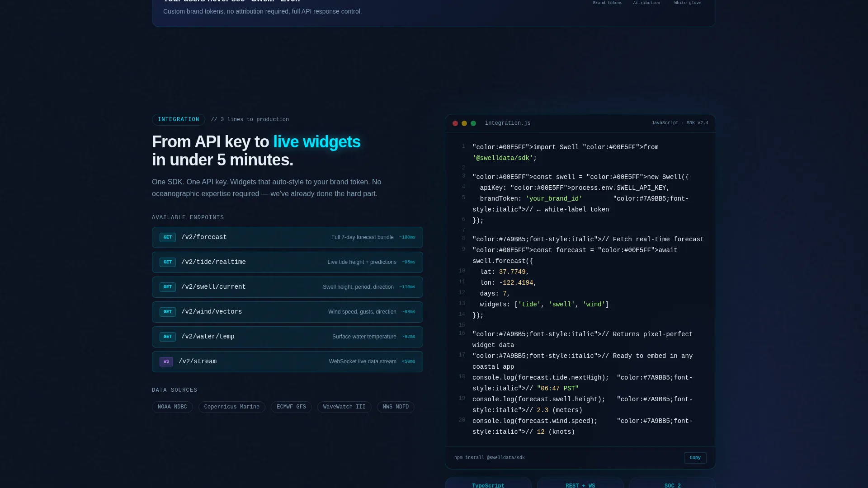Open the SOC 2 card
This screenshot has height=488, width=868.
[673, 483]
